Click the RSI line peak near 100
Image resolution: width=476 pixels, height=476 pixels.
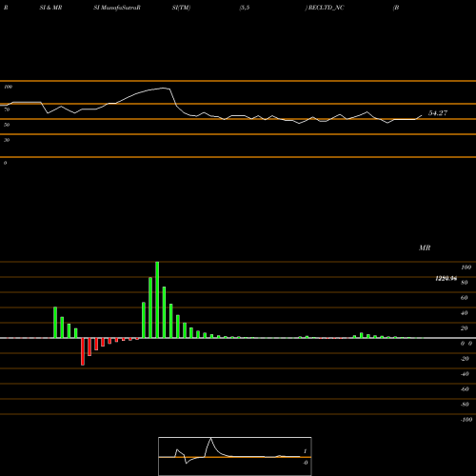164,88
